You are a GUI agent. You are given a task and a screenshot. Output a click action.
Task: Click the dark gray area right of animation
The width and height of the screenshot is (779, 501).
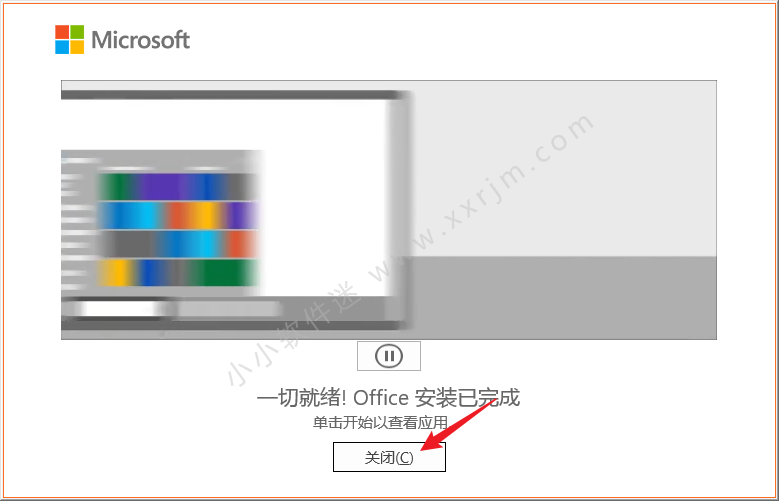(564, 298)
